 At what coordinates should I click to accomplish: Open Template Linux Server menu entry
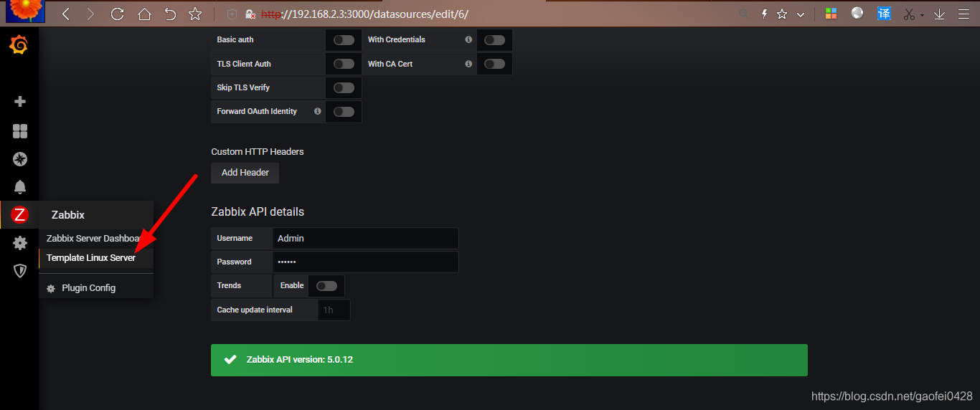[x=95, y=258]
